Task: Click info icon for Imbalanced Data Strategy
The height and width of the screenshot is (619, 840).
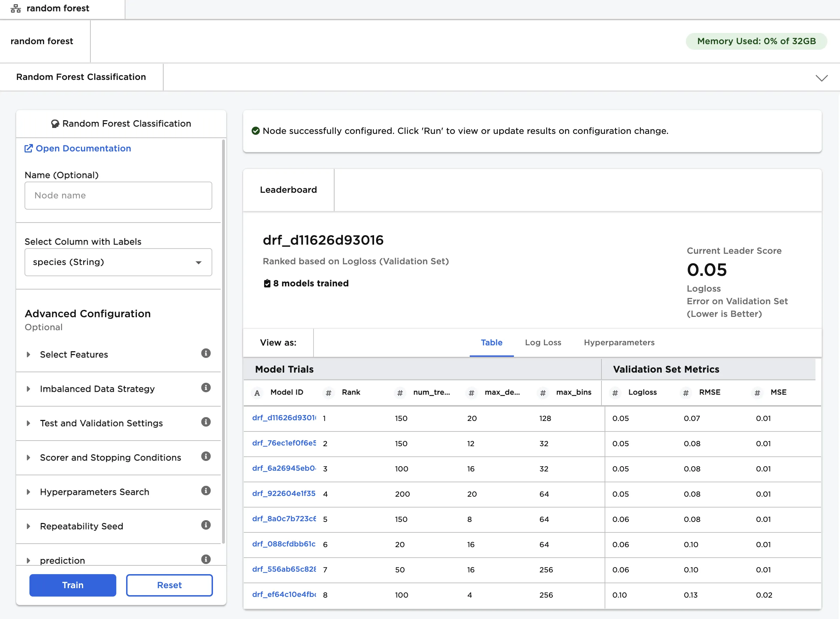Action: pos(206,388)
